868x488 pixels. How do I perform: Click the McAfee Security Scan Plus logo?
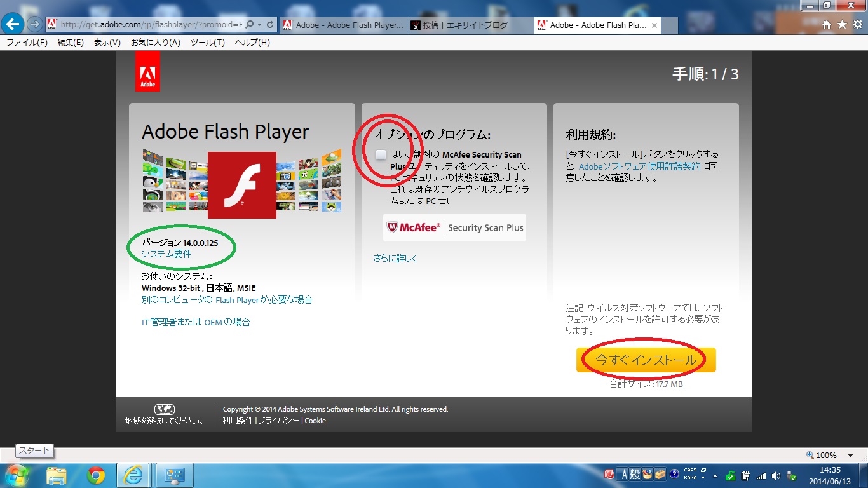coord(454,227)
